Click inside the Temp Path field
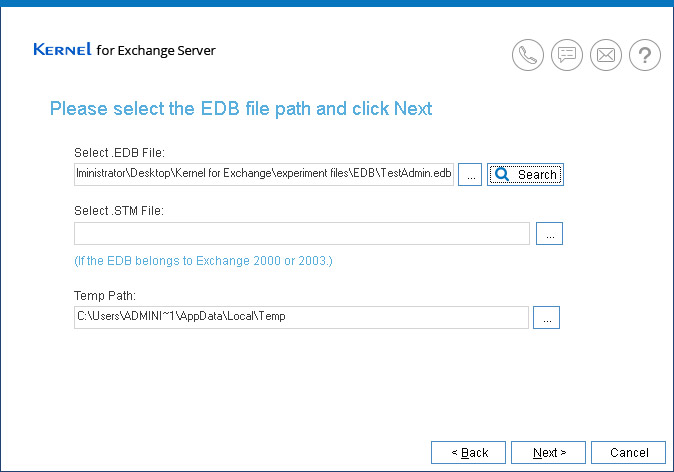 (x=301, y=317)
